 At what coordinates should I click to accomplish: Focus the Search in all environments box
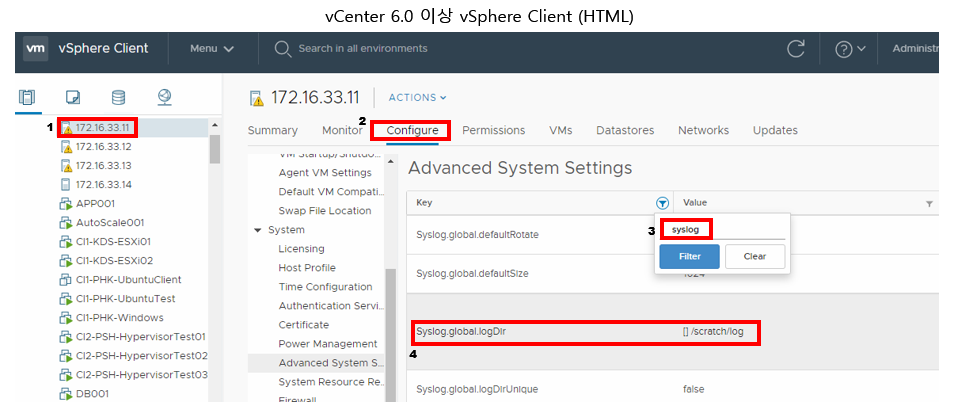pos(362,48)
